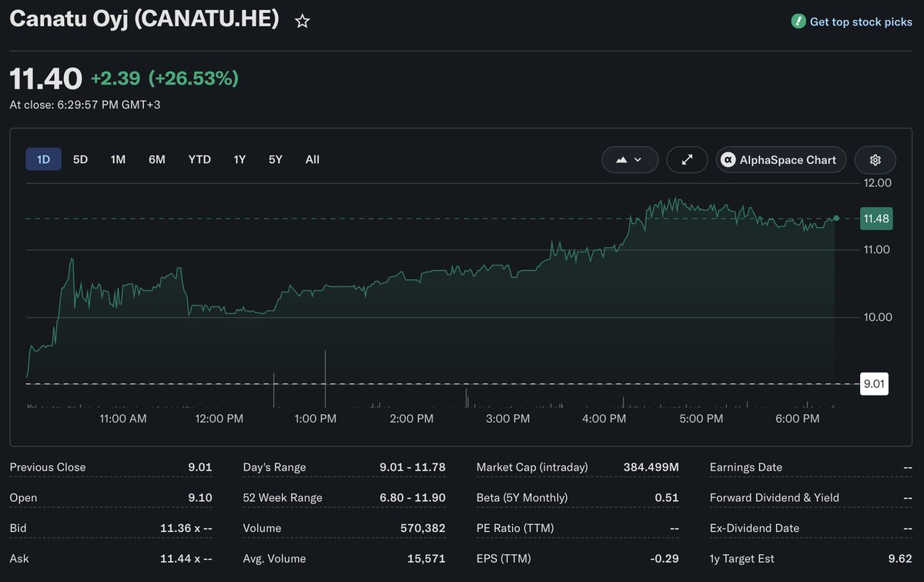Click the 3:00 PM axis label
The image size is (924, 582).
(508, 419)
